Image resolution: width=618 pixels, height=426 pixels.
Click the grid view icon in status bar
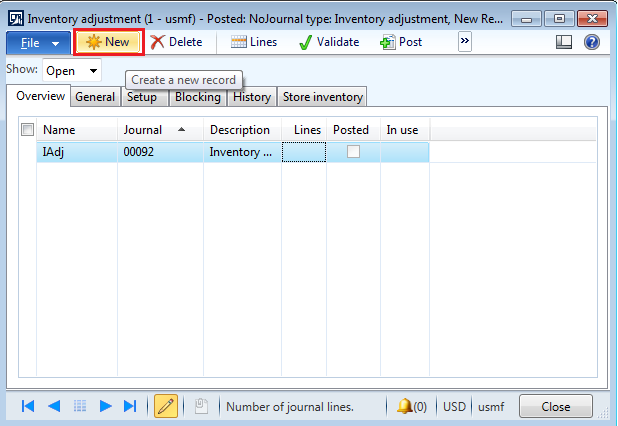click(x=80, y=406)
